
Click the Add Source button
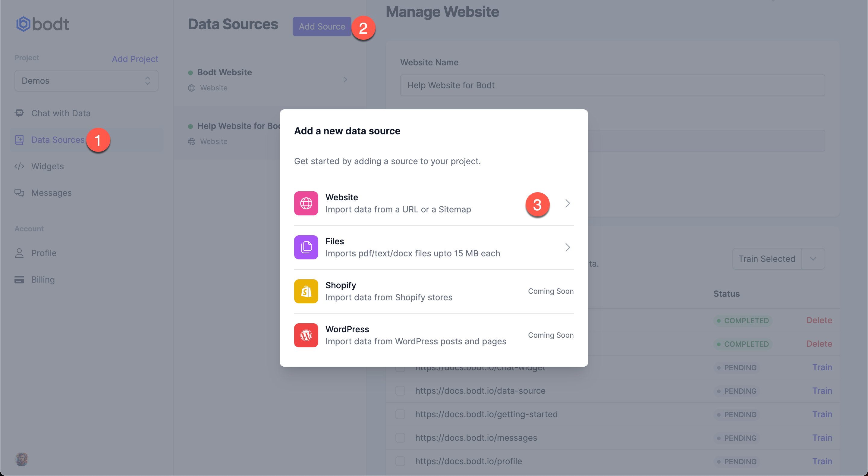pos(322,26)
